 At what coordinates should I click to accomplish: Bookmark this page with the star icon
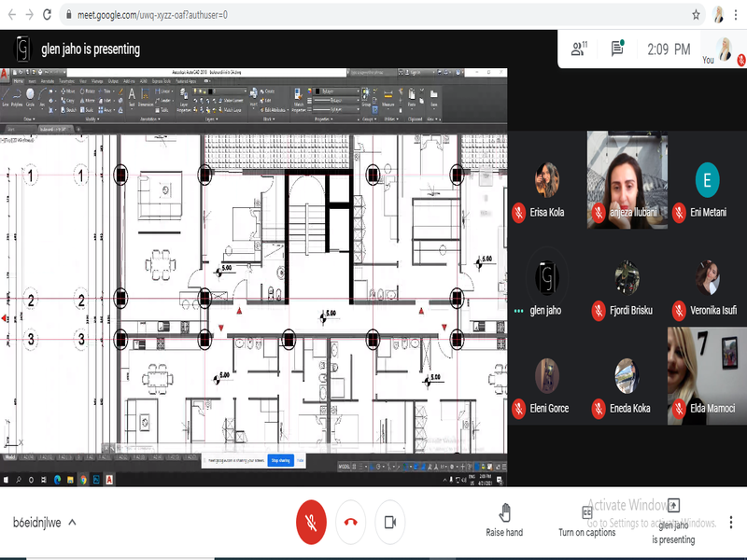click(x=696, y=15)
